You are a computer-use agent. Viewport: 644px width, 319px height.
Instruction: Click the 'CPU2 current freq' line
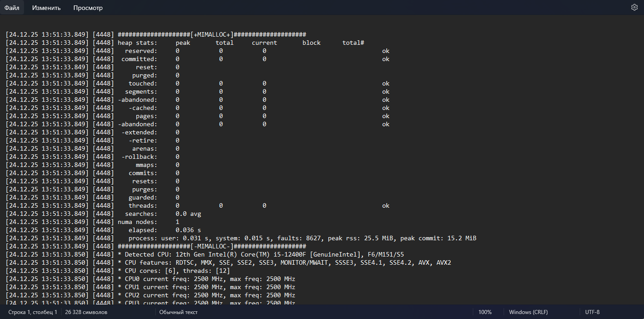207,295
